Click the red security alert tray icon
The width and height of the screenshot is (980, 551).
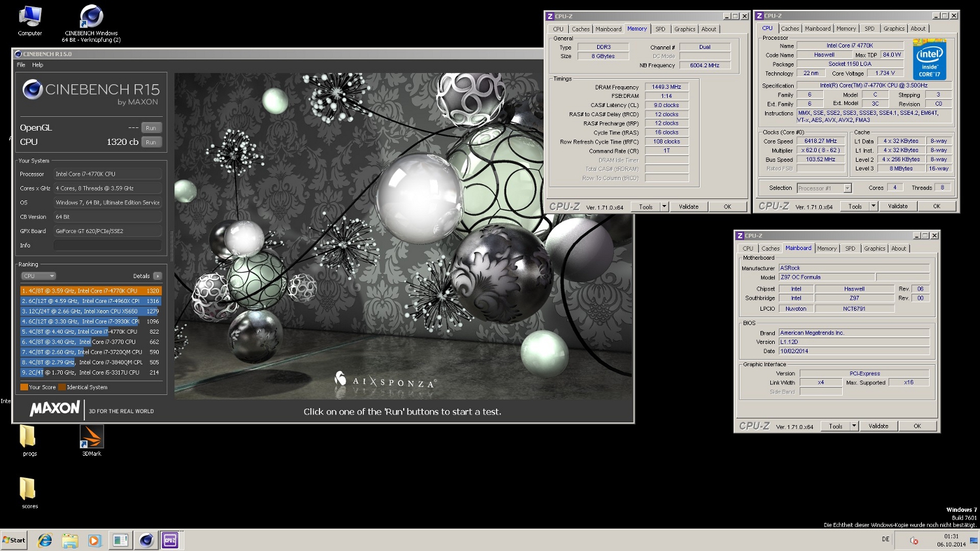tap(914, 541)
